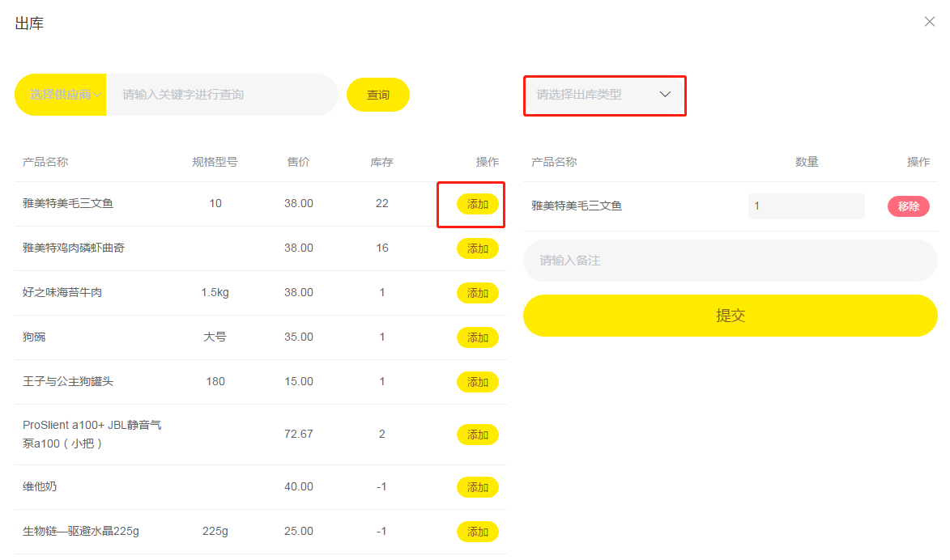Add 好之味海苔牛肉 product
950x560 pixels.
coord(477,293)
